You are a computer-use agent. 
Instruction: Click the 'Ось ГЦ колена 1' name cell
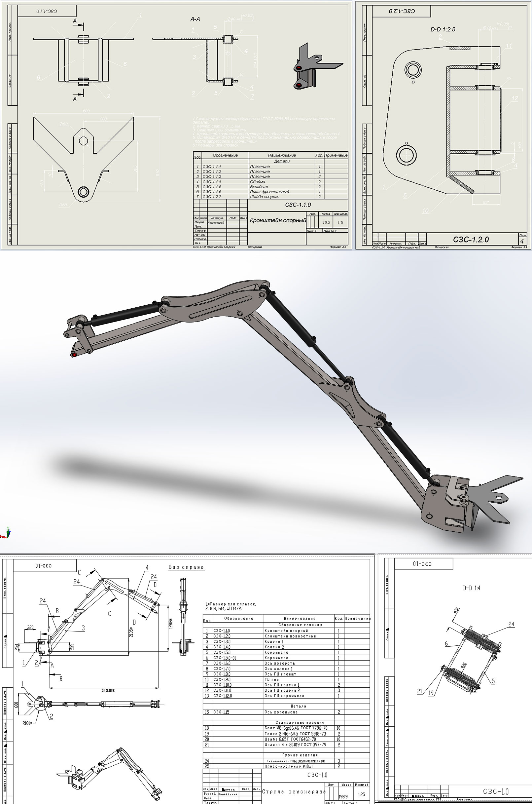coord(299,685)
